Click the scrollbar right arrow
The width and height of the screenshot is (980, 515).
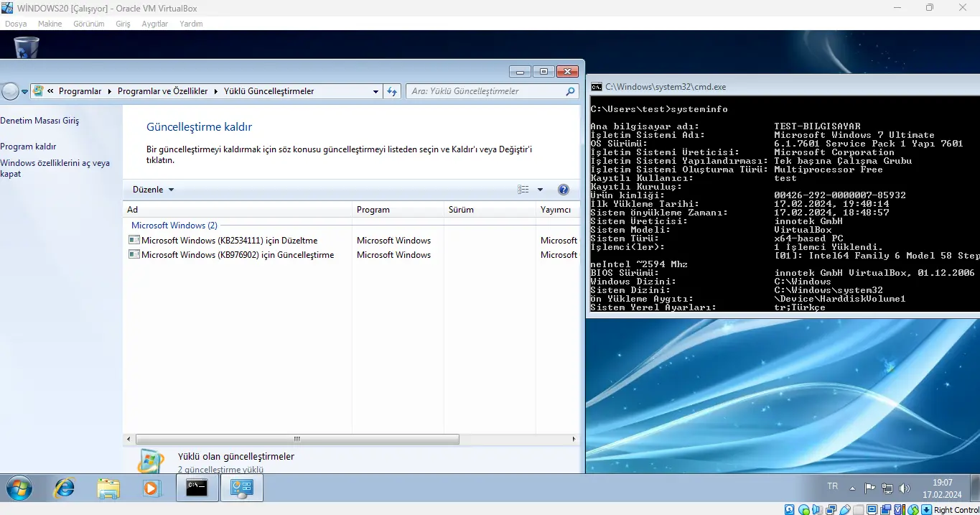(x=574, y=439)
